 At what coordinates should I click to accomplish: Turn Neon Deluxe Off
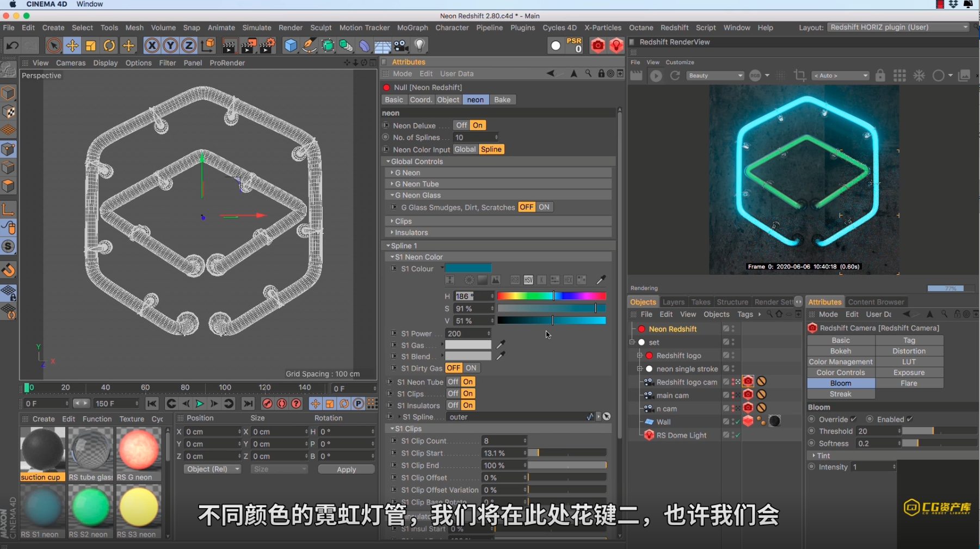click(461, 125)
